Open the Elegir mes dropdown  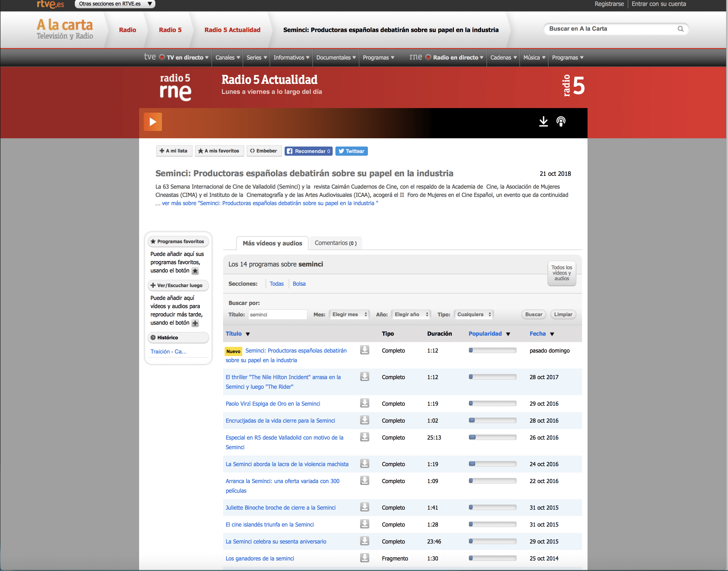[349, 314]
